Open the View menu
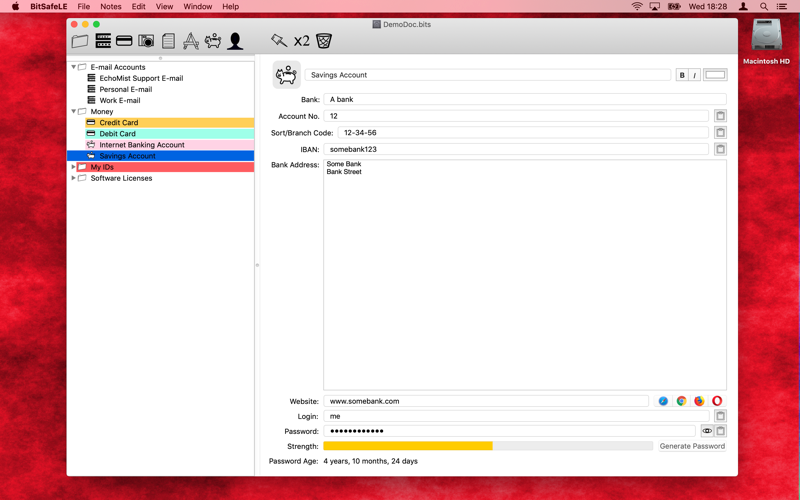This screenshot has height=500, width=800. point(164,7)
